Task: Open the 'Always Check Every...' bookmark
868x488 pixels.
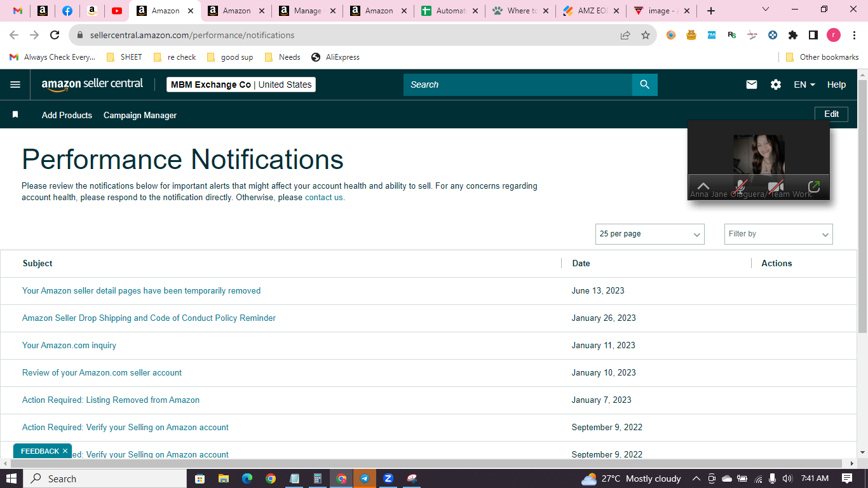Action: click(53, 57)
